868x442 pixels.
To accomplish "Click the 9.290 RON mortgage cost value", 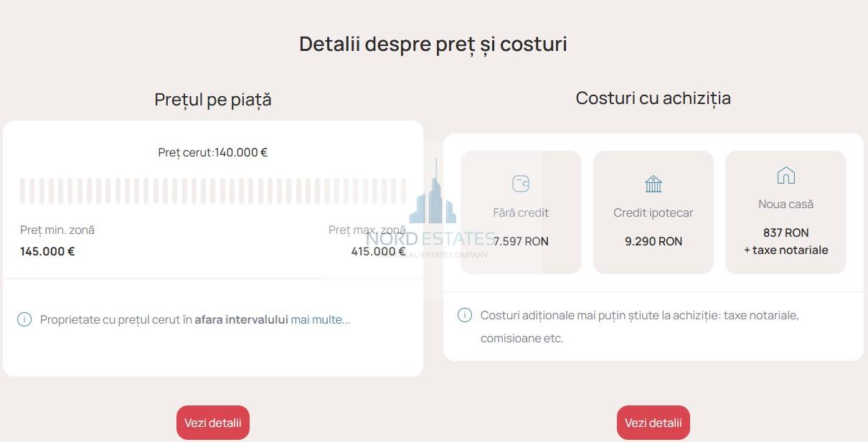I will [654, 241].
